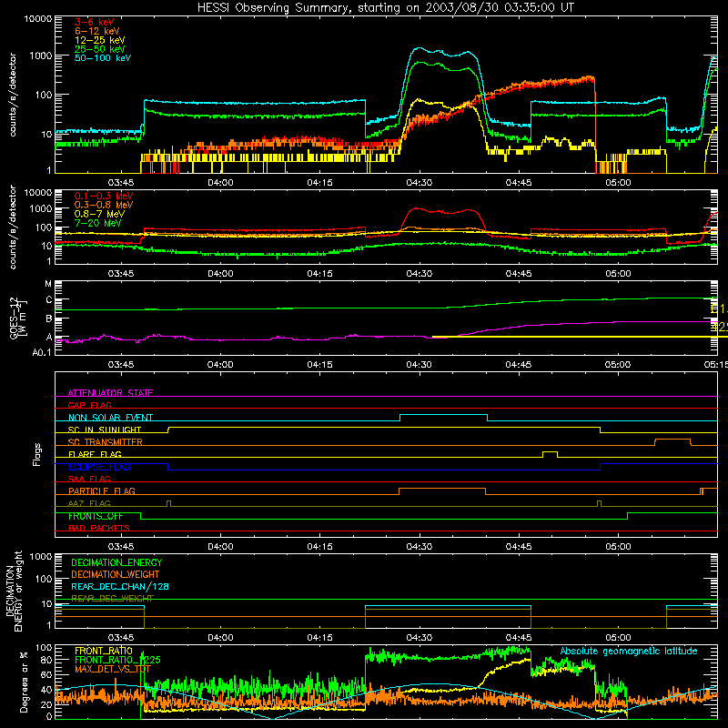Click the green 25-50 keV legend label
This screenshot has width=728, height=728.
(100, 49)
